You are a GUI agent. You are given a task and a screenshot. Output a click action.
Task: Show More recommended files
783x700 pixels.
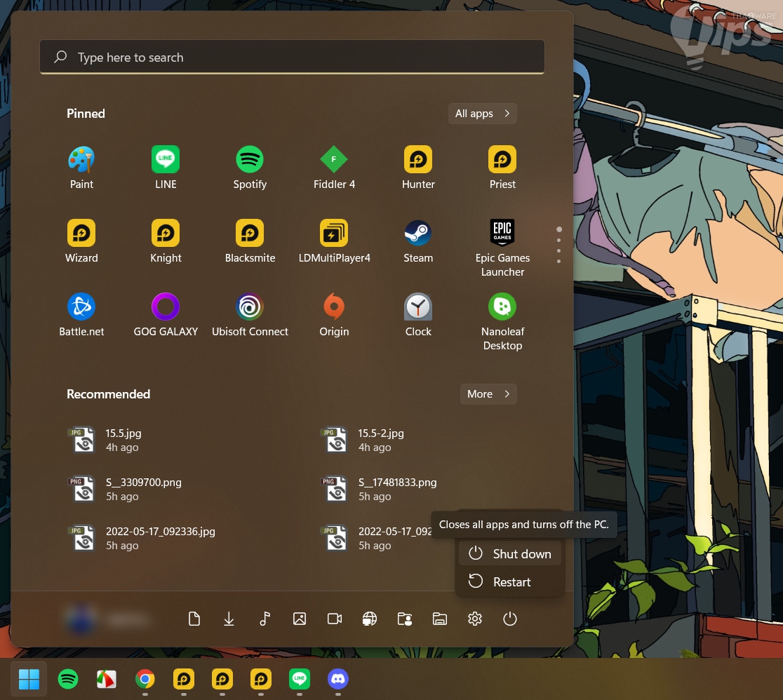click(488, 394)
